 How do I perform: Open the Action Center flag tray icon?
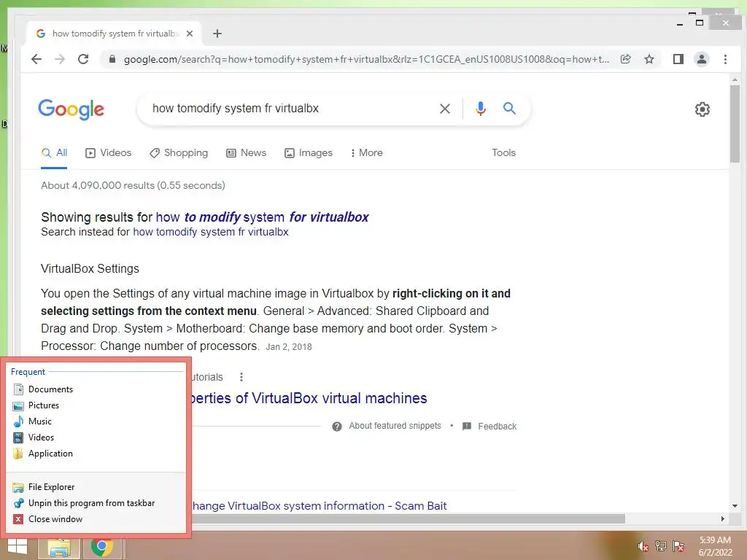point(678,547)
